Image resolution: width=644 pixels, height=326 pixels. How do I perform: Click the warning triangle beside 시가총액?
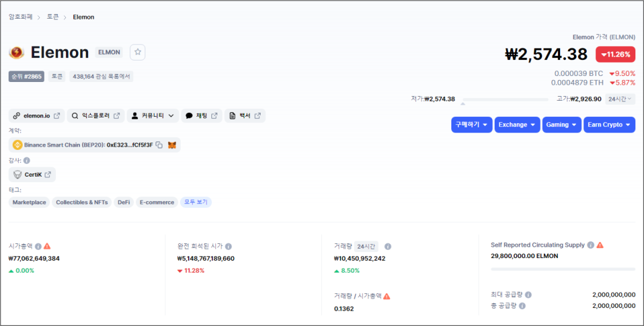47,247
